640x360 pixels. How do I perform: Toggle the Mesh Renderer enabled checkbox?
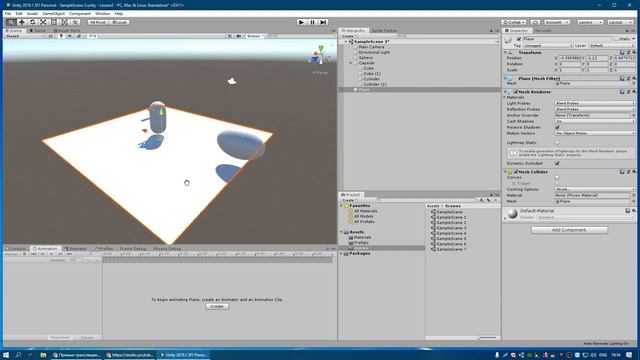(516, 92)
